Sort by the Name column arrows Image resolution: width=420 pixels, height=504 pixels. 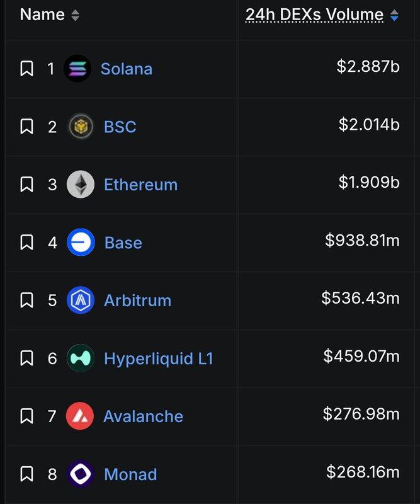coord(75,15)
